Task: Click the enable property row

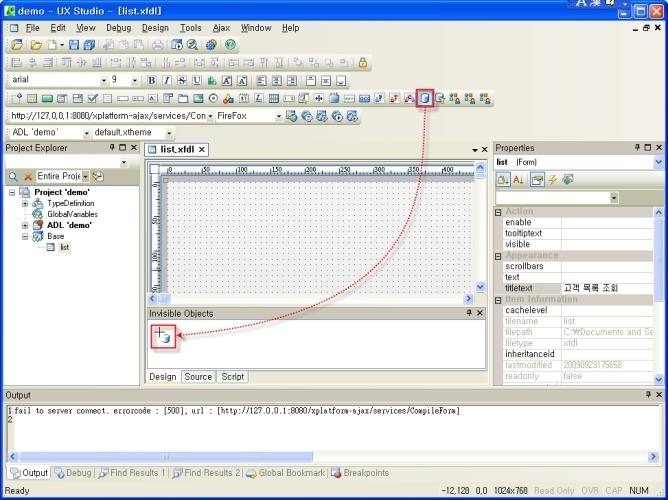Action: tap(578, 222)
